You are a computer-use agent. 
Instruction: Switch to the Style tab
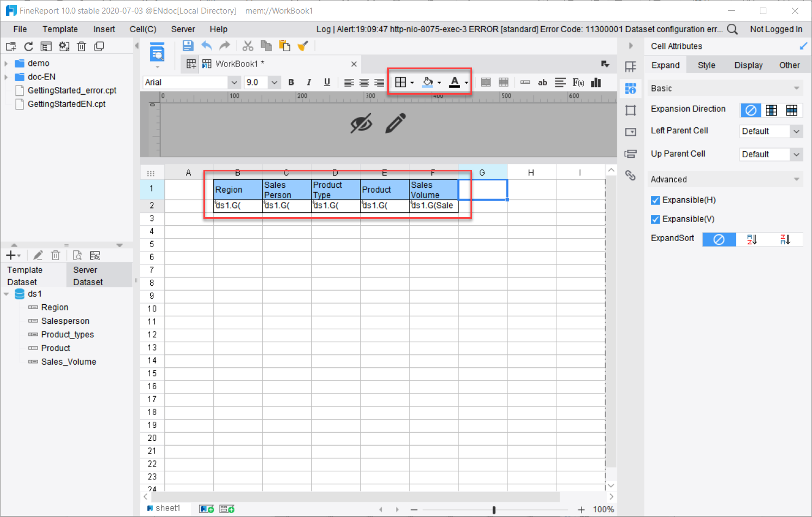(706, 65)
